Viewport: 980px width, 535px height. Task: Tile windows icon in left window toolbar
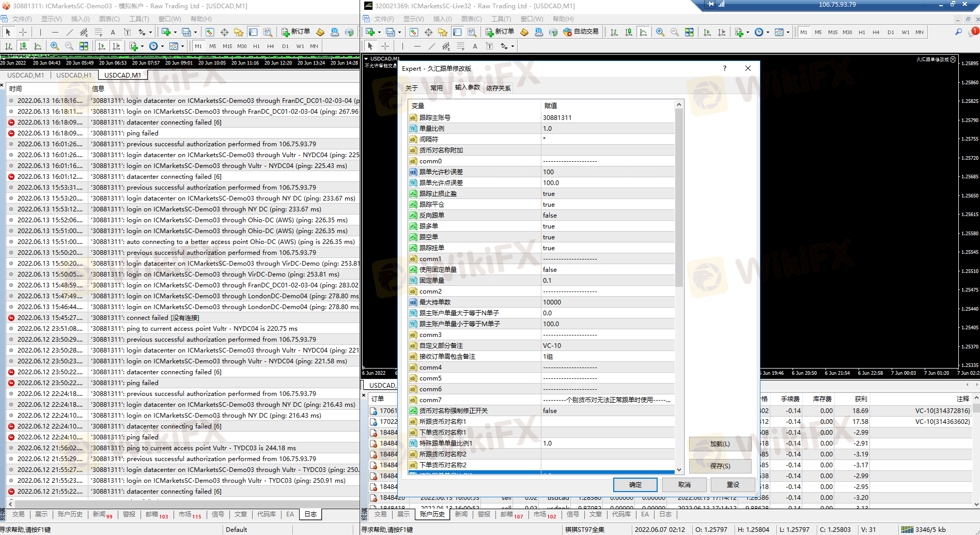(x=84, y=46)
